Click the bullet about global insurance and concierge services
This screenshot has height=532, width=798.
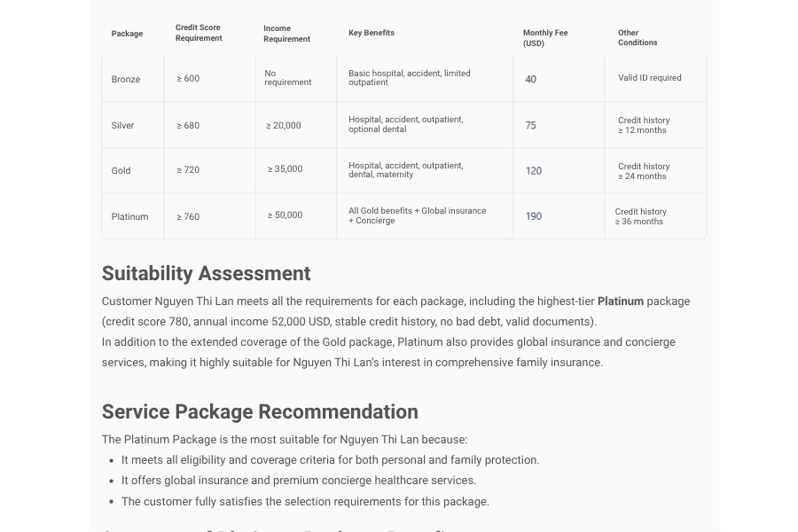299,481
